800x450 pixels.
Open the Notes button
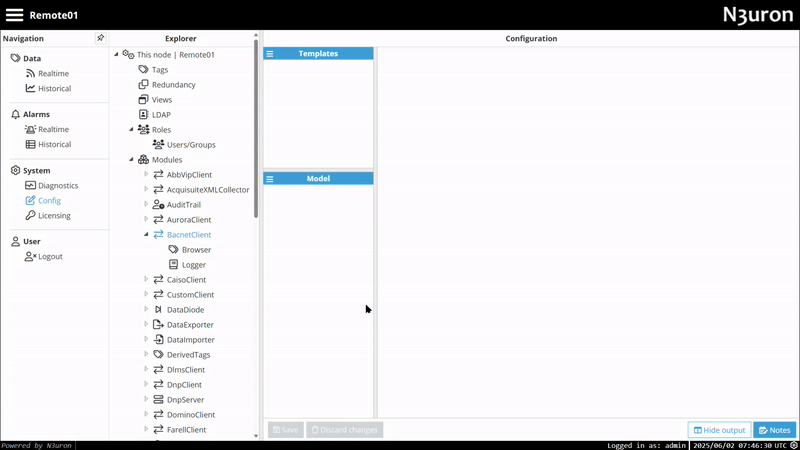pyautogui.click(x=774, y=430)
